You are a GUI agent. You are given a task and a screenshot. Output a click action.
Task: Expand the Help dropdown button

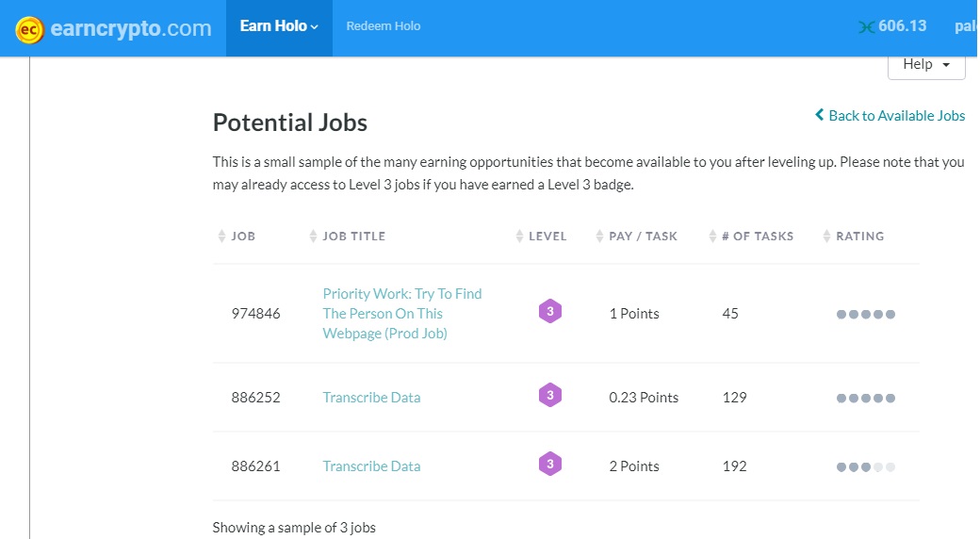926,64
